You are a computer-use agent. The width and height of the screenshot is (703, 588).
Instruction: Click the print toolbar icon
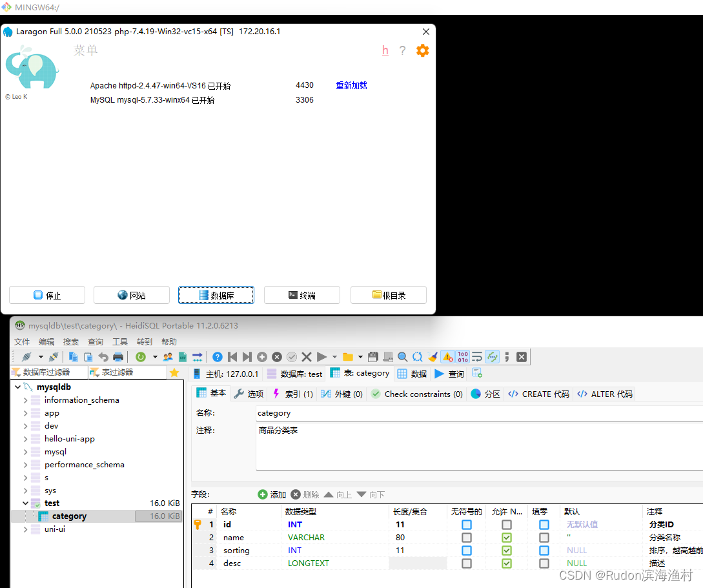pyautogui.click(x=118, y=357)
